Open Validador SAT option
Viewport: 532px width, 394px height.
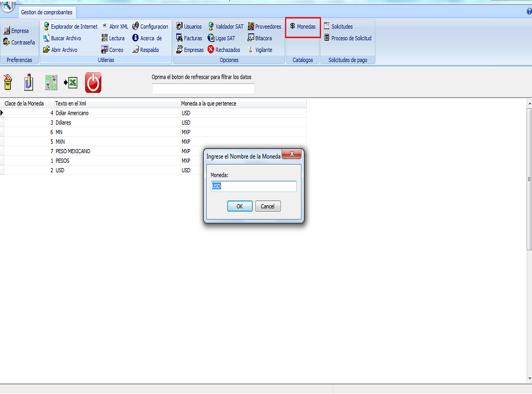coord(225,27)
